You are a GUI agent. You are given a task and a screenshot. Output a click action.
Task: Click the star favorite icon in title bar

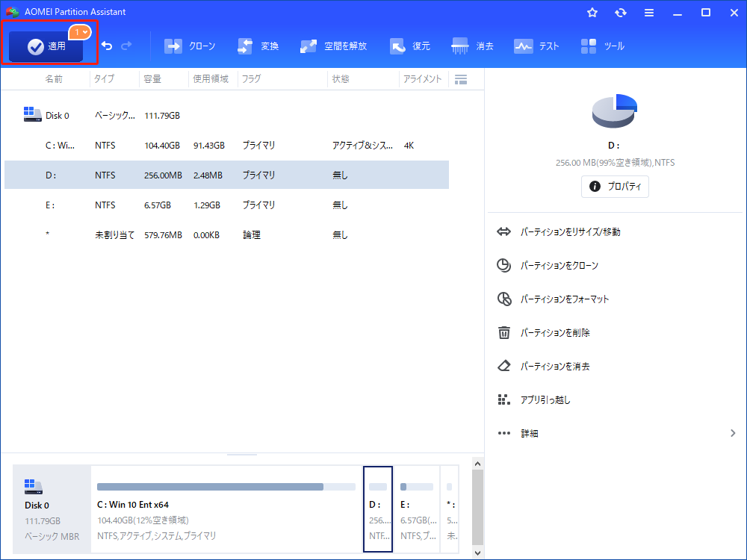point(592,13)
